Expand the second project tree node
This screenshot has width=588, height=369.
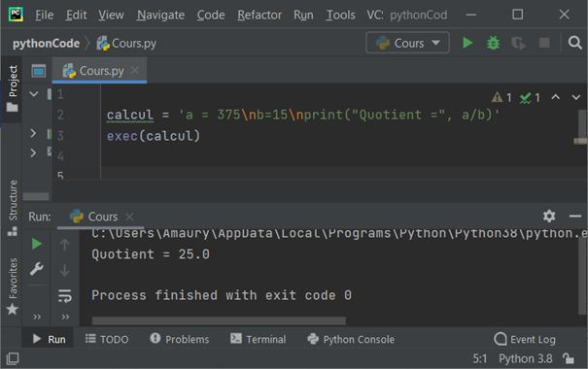click(x=33, y=133)
